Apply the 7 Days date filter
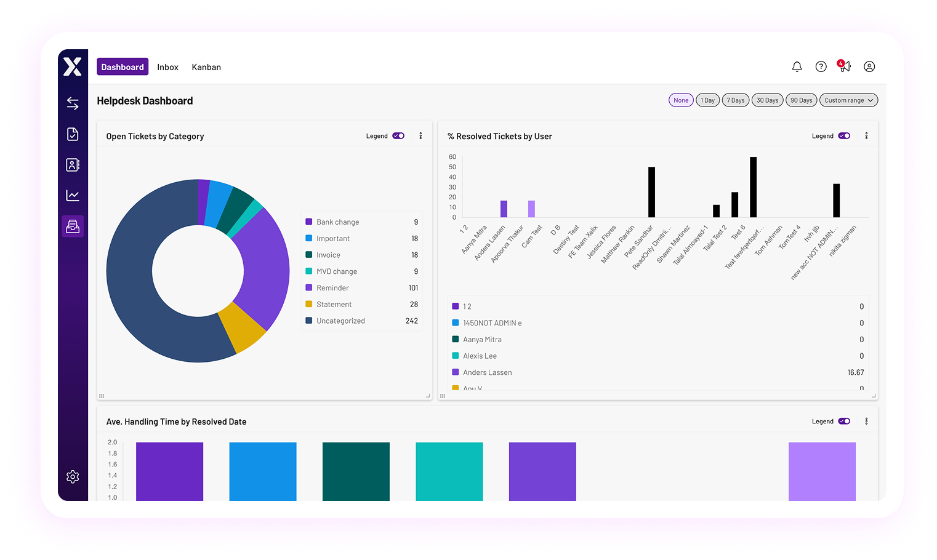 (x=735, y=100)
